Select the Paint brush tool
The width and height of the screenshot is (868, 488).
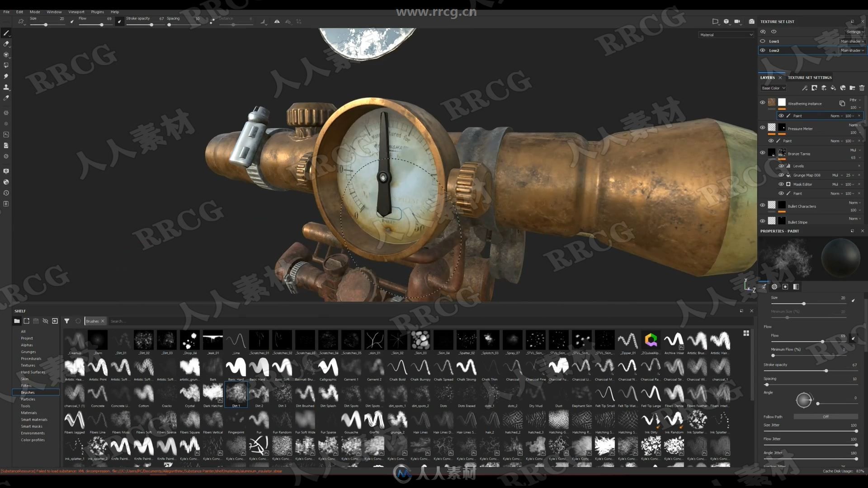coord(6,33)
